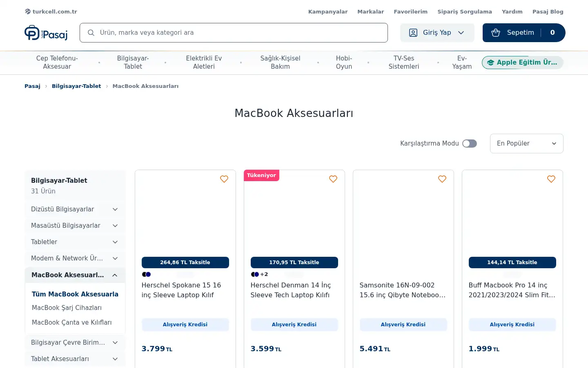Click the Tükeniyor badge

pyautogui.click(x=261, y=175)
